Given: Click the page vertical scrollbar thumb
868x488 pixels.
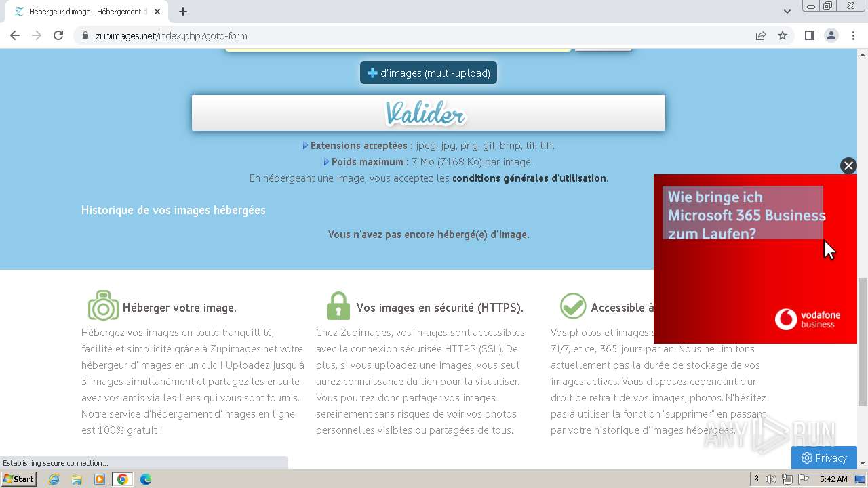Looking at the screenshot, I should point(863,341).
